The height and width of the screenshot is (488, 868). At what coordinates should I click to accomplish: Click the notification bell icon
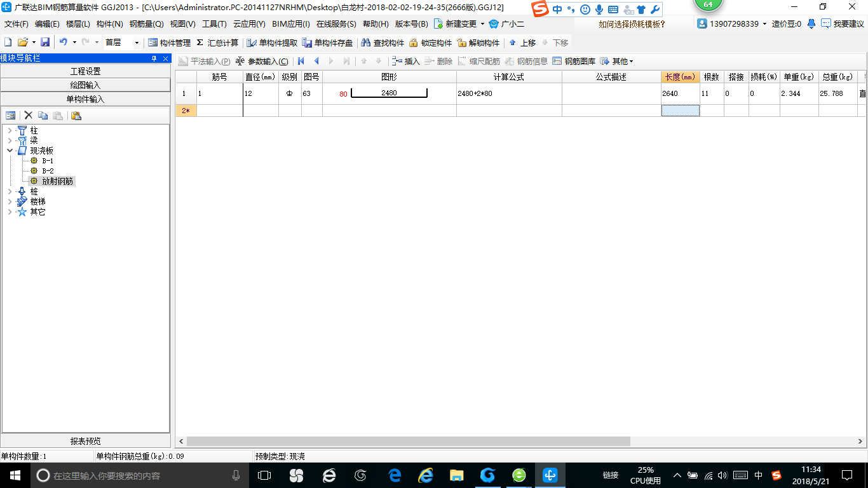pos(811,24)
